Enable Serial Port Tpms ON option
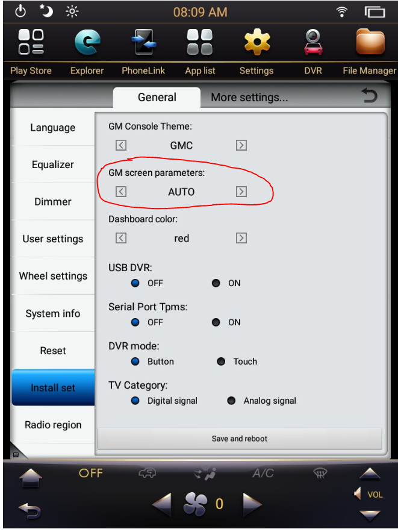The width and height of the screenshot is (398, 532). pyautogui.click(x=216, y=322)
